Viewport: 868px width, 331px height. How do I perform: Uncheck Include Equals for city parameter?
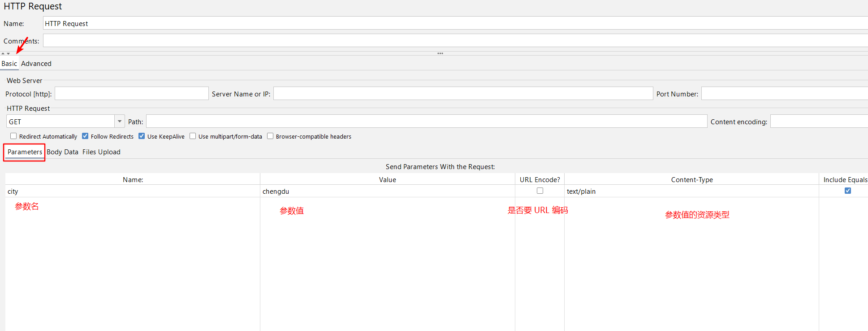click(847, 191)
